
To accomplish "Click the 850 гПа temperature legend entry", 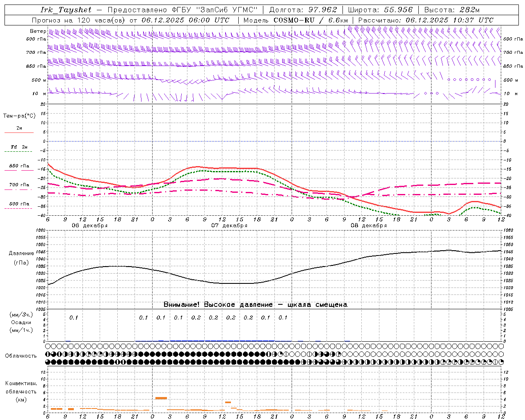I will pos(19,166).
